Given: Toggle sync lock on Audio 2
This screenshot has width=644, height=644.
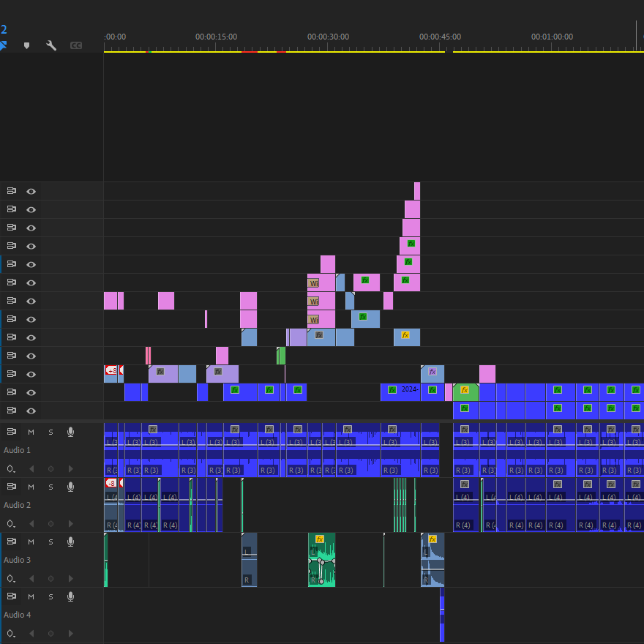Looking at the screenshot, I should coord(12,487).
